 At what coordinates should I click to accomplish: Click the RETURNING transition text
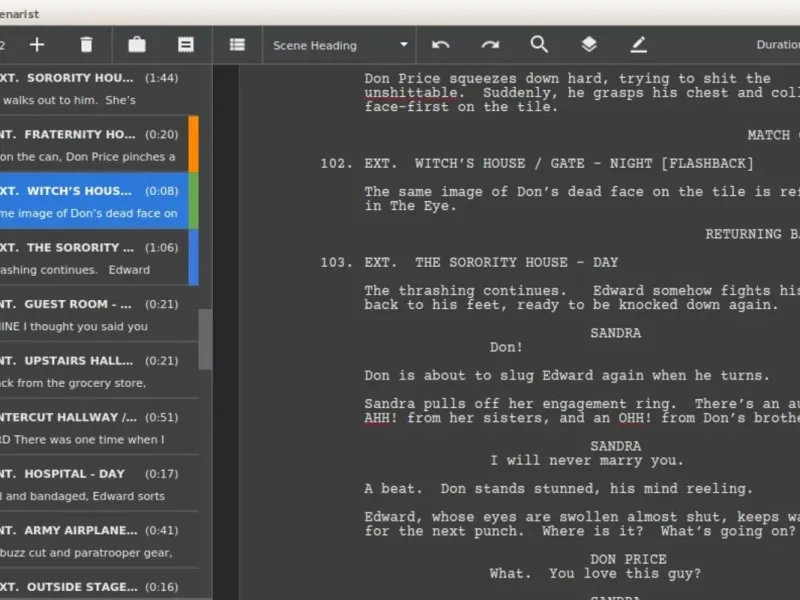743,234
